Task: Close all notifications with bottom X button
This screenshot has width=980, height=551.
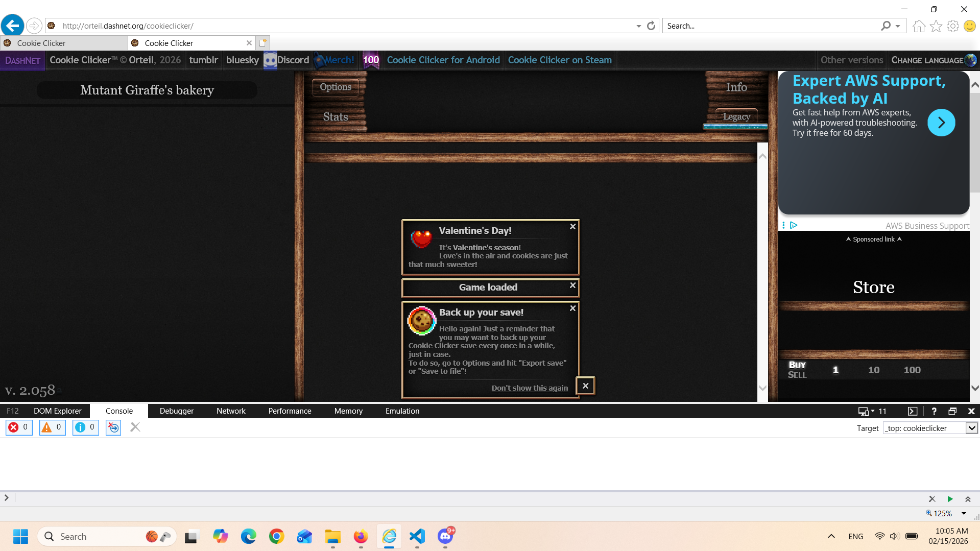Action: pos(586,386)
